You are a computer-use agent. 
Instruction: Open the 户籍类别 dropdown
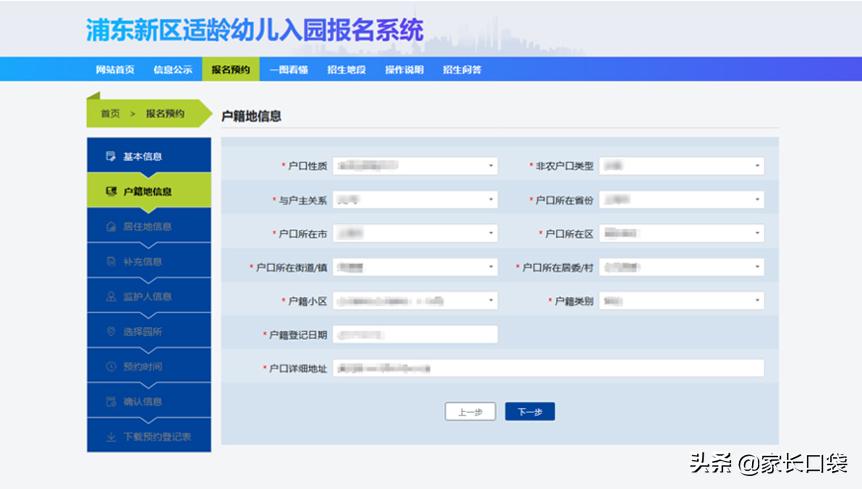[682, 301]
